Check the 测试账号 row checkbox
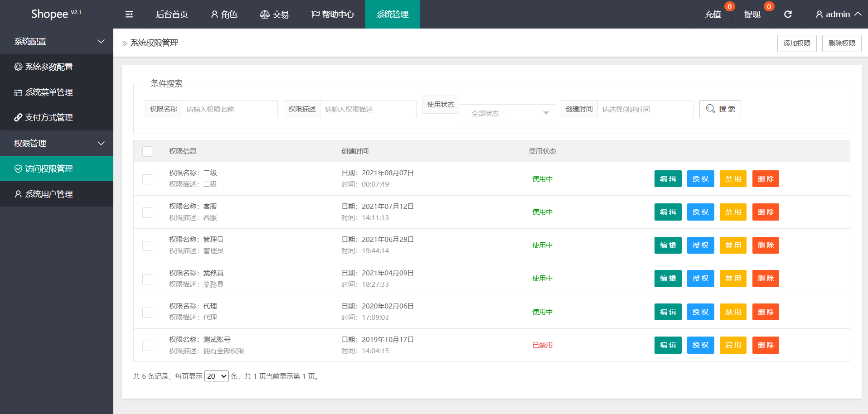 [x=147, y=346]
